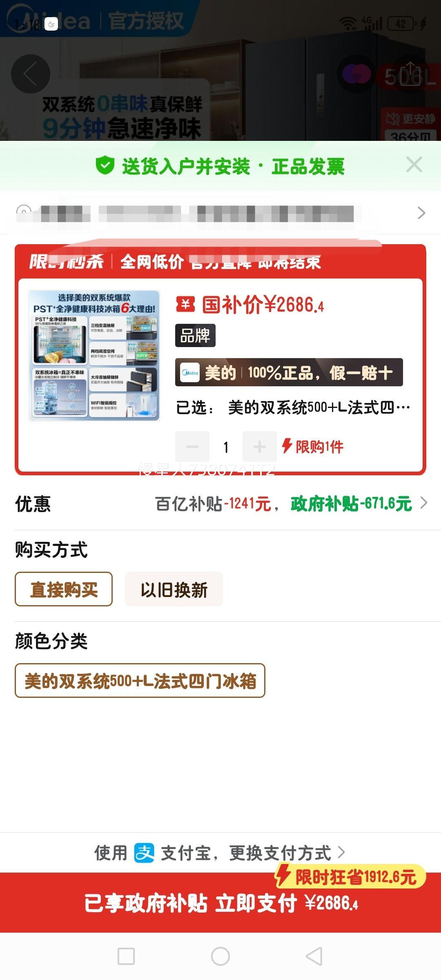Screen dimensions: 441x980
Task: Increase quantity with plus button
Action: pos(259,447)
